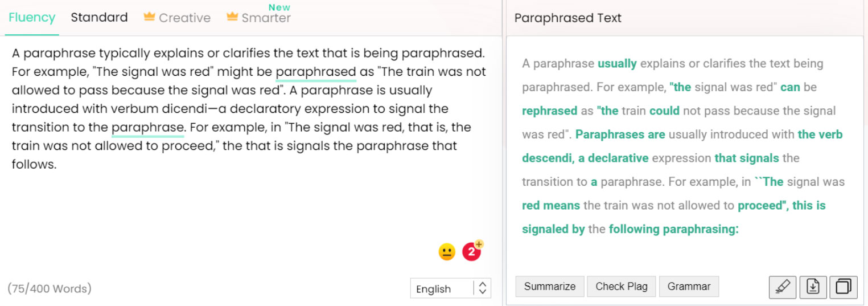Copy the paraphrased text to the clipboard

[843, 287]
